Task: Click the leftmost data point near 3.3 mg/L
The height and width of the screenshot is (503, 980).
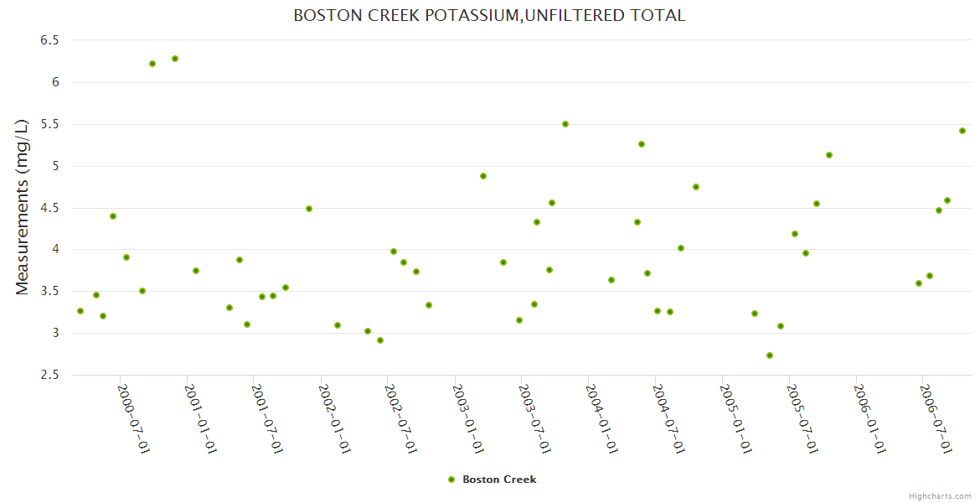Action: (x=80, y=311)
